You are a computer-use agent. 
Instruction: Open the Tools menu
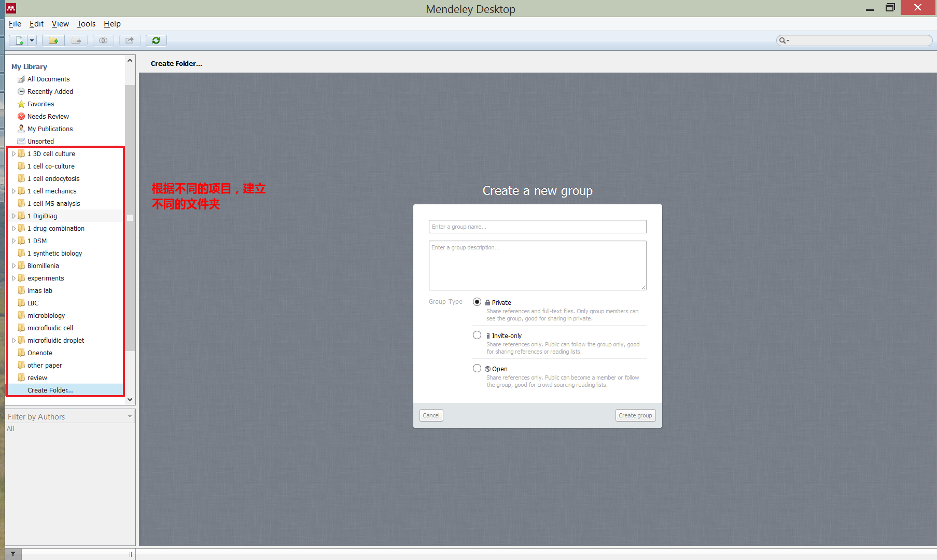click(86, 24)
